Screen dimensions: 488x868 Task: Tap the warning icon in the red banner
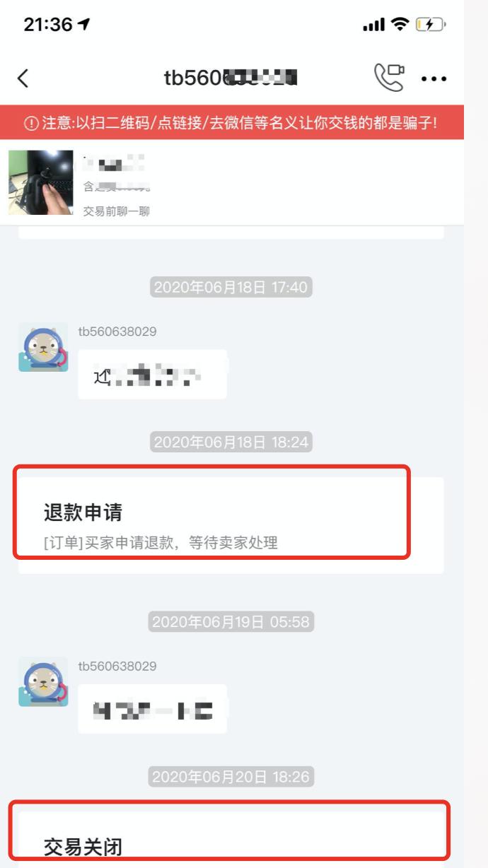31,123
